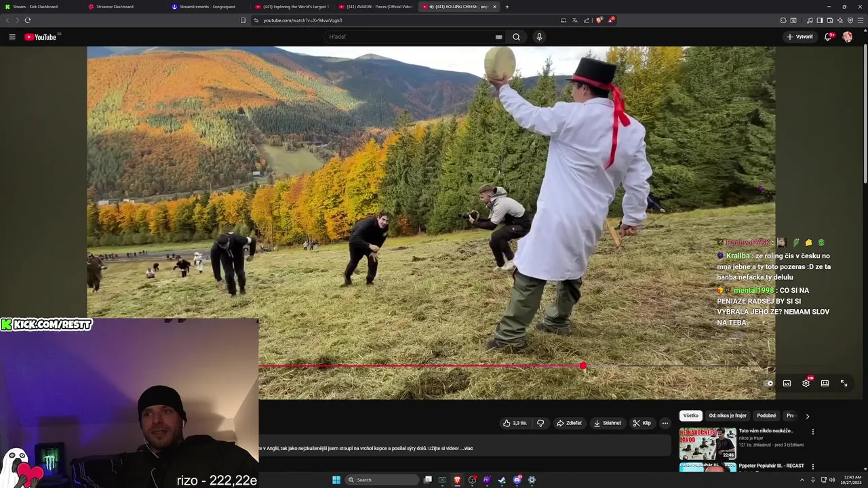
Task: Click the cast icon in address bar
Action: 564,20
